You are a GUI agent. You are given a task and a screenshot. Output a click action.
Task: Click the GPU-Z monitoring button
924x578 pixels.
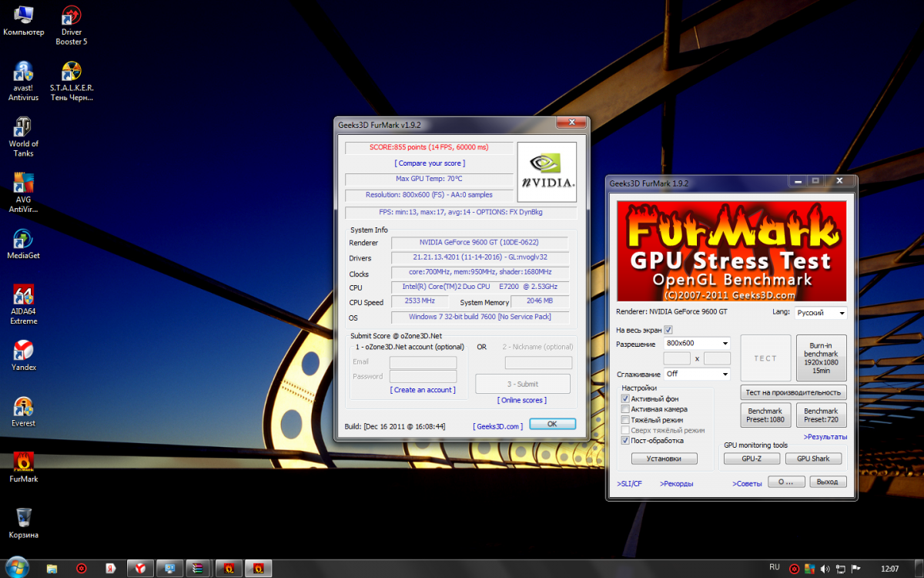click(752, 459)
